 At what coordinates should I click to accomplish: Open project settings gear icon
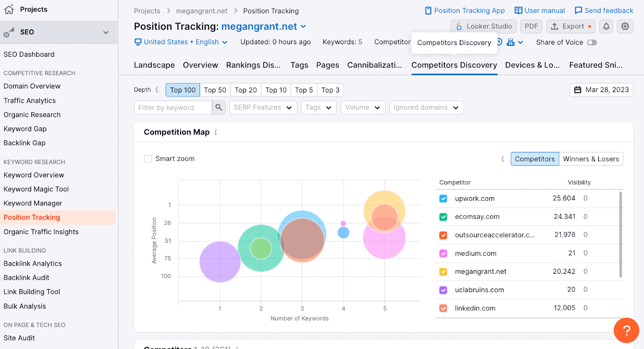pyautogui.click(x=625, y=27)
